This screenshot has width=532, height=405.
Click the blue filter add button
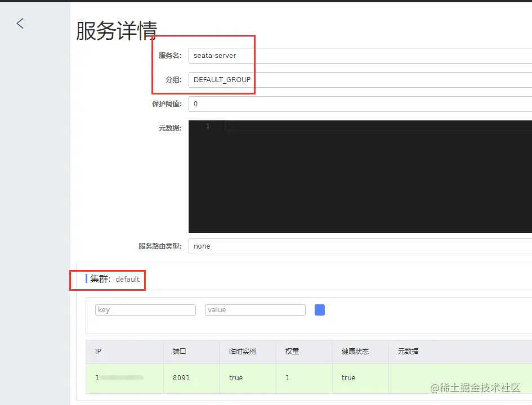[320, 310]
